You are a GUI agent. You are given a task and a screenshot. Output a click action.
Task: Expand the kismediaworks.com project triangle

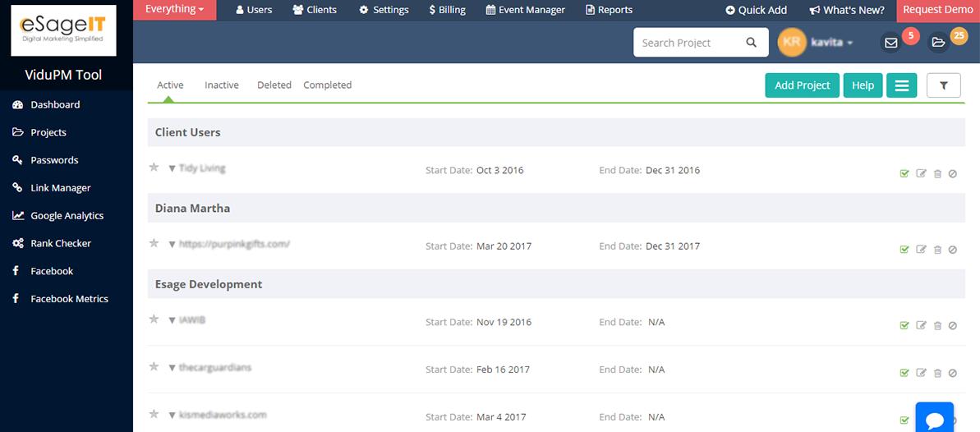click(172, 415)
